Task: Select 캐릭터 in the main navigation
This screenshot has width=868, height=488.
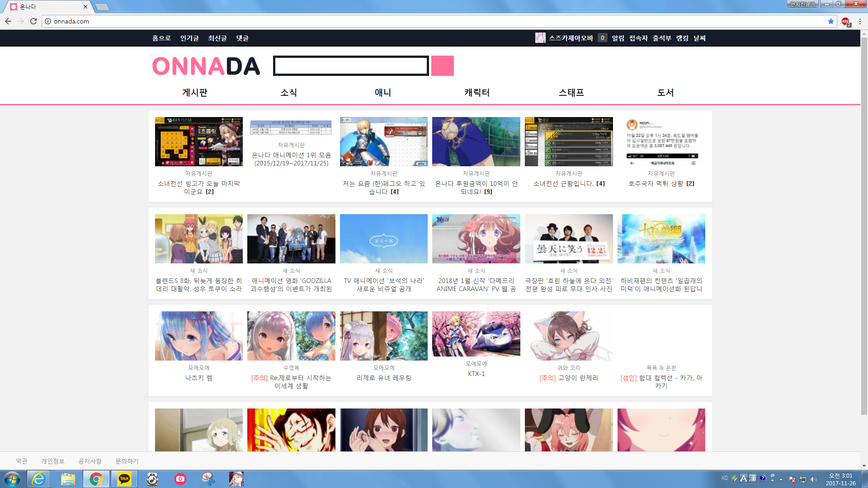Action: [477, 93]
